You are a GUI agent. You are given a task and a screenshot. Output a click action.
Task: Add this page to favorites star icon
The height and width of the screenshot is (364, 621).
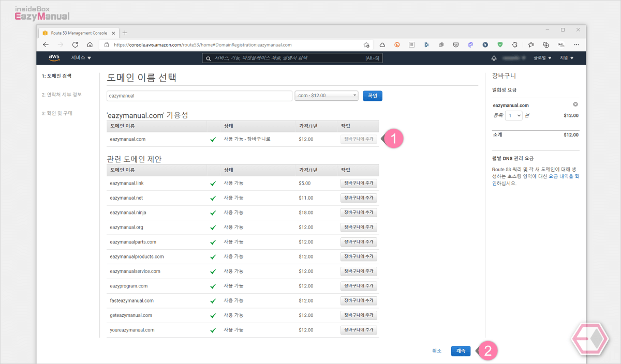coord(366,45)
